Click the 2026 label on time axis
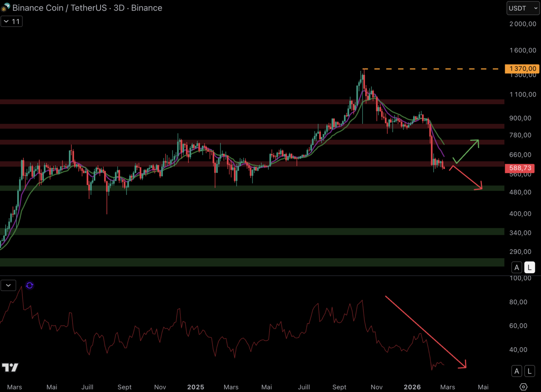Image resolution: width=541 pixels, height=392 pixels. pos(412,387)
